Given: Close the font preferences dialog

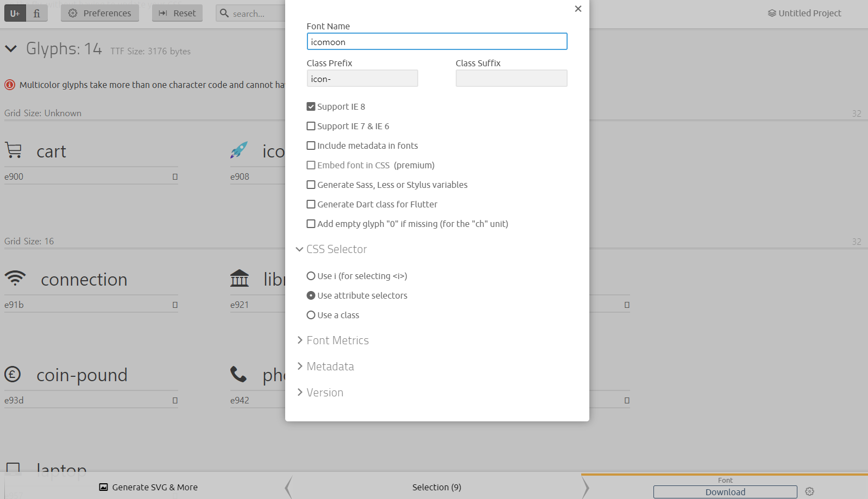Looking at the screenshot, I should (578, 9).
